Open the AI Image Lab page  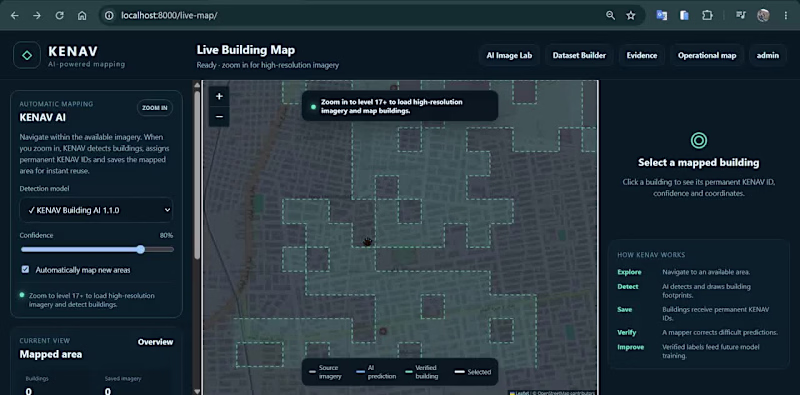[x=509, y=56]
